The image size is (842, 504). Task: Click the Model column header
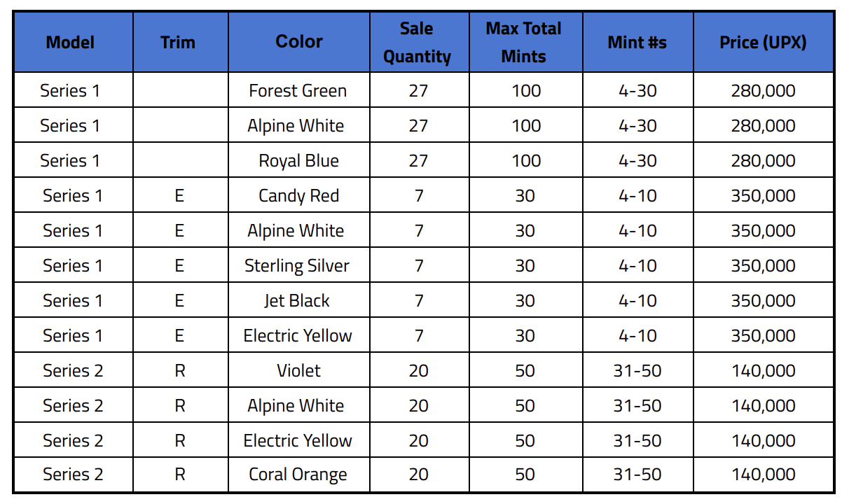click(70, 42)
